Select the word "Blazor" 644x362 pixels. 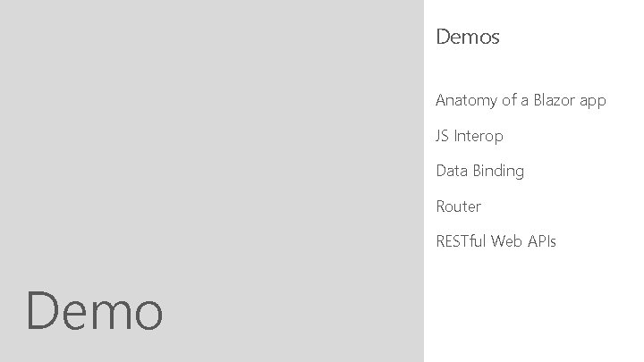555,100
